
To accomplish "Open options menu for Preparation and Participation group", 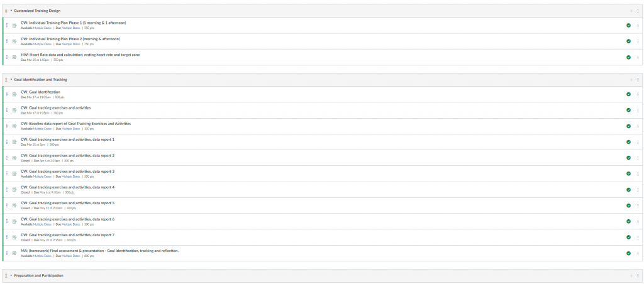I will (x=638, y=276).
